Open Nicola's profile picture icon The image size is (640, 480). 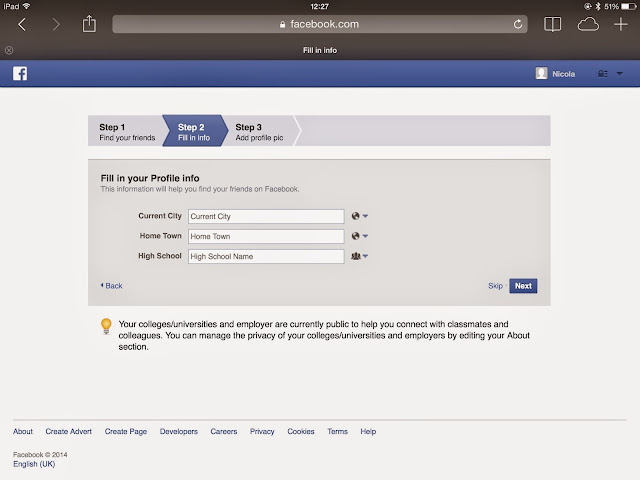click(541, 73)
